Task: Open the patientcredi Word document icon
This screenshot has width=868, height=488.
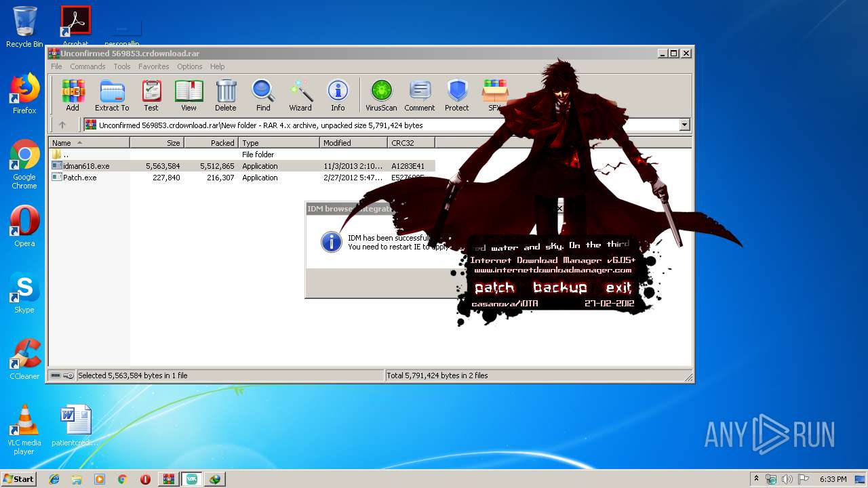Action: coord(75,426)
